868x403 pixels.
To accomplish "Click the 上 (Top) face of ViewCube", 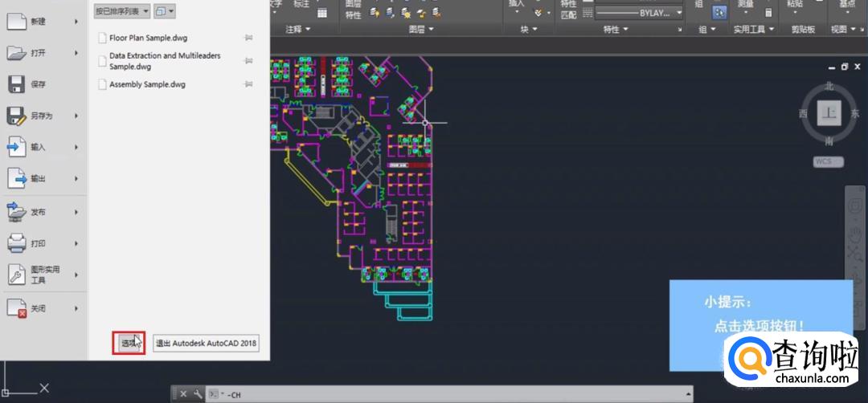I will [x=829, y=113].
